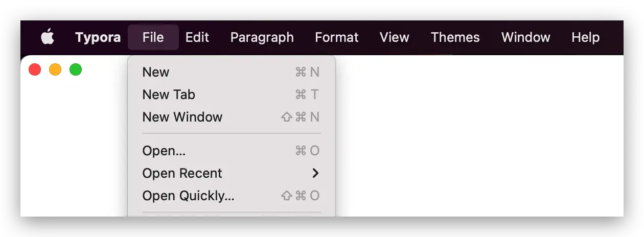Open the Themes menu
The image size is (644, 237).
455,37
